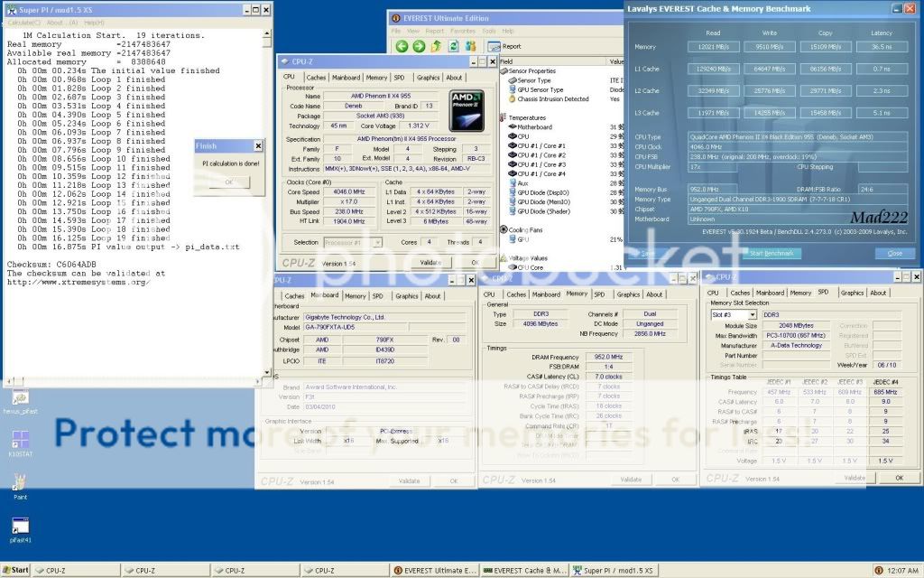Open Graphics tab in CPU-Z processor window
924x578 pixels.
[x=428, y=78]
